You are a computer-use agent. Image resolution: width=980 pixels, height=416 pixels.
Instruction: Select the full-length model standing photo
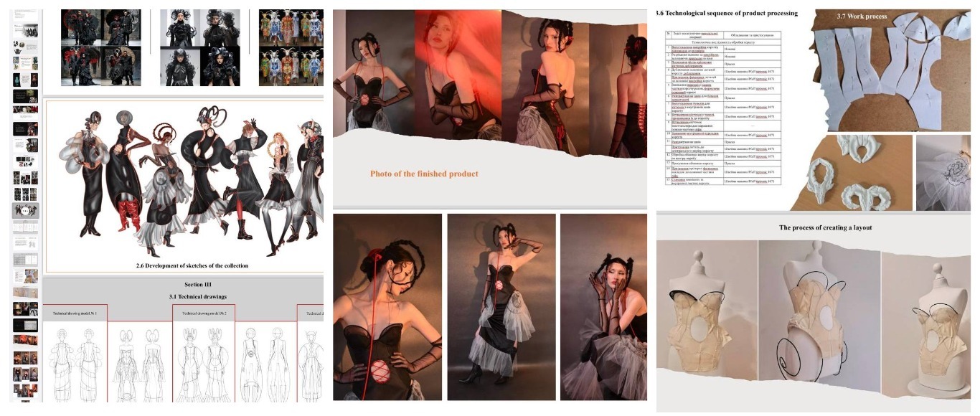point(501,306)
